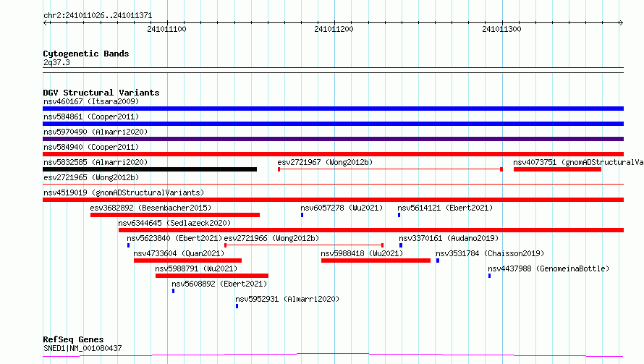The image size is (644, 364).
Task: Select the small blue nsv3531784 marker
Action: pos(438,261)
